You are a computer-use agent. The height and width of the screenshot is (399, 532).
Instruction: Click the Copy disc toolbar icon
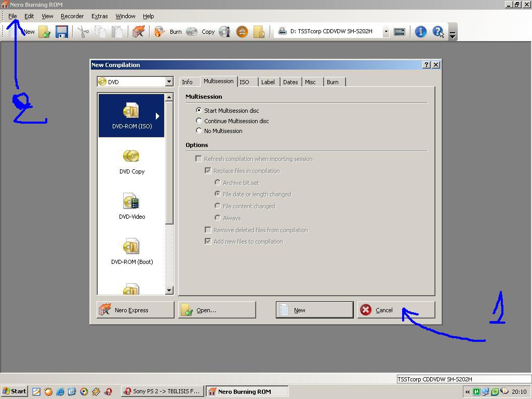point(192,32)
